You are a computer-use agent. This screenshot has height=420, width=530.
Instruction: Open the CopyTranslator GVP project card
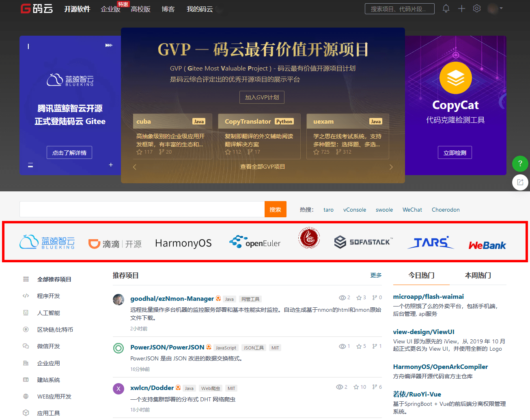click(x=259, y=136)
